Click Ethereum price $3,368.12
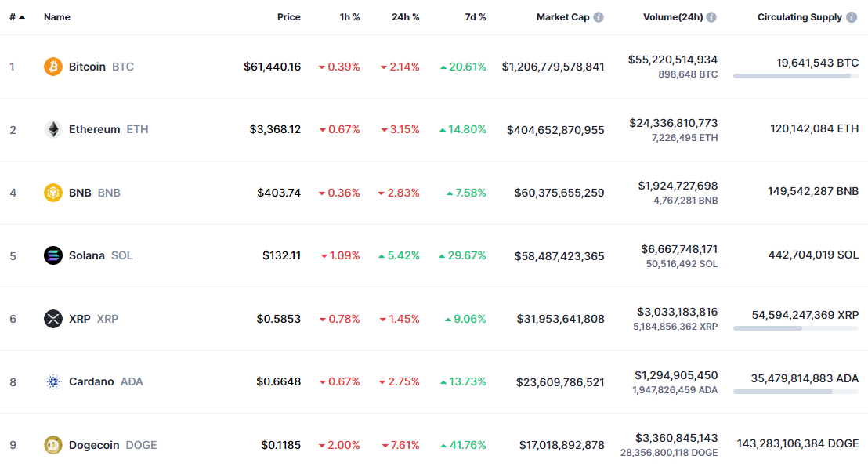The width and height of the screenshot is (868, 470). point(275,129)
